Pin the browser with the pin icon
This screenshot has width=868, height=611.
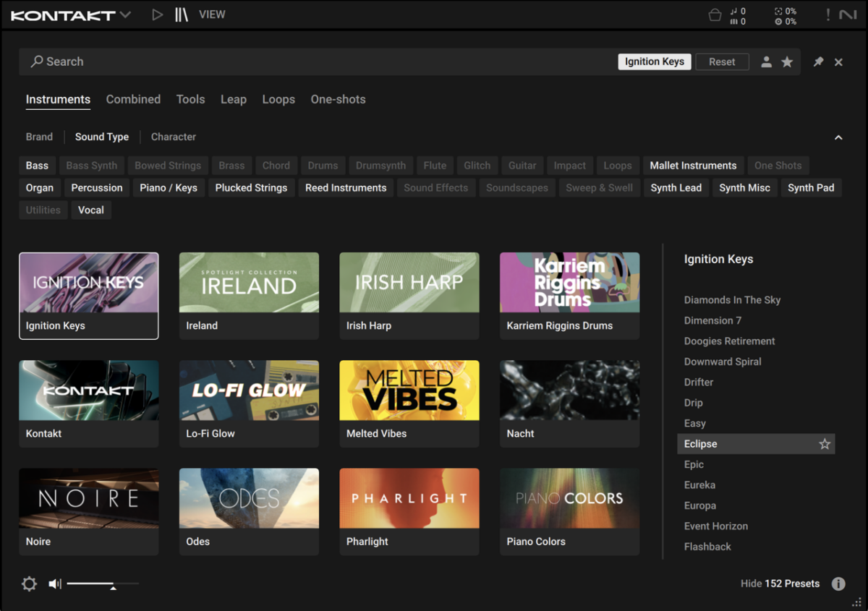pyautogui.click(x=818, y=62)
